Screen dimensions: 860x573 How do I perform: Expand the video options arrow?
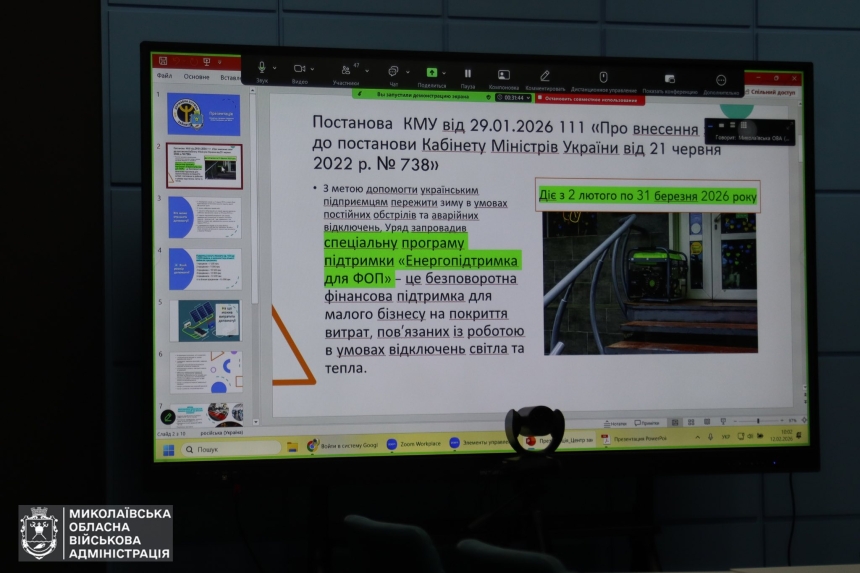[314, 69]
